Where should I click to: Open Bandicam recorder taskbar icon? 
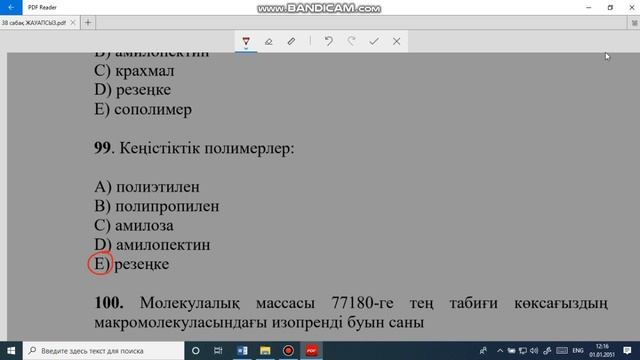288,351
